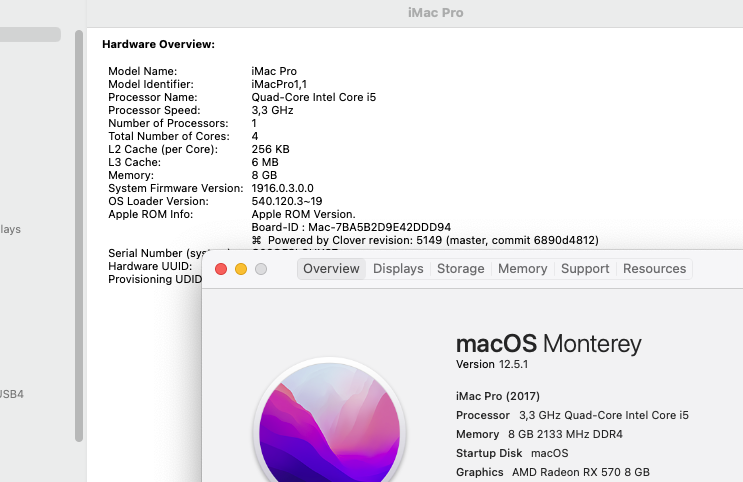Click the Model Identifier value iMacPro1,1
This screenshot has width=743, height=482.
point(279,84)
